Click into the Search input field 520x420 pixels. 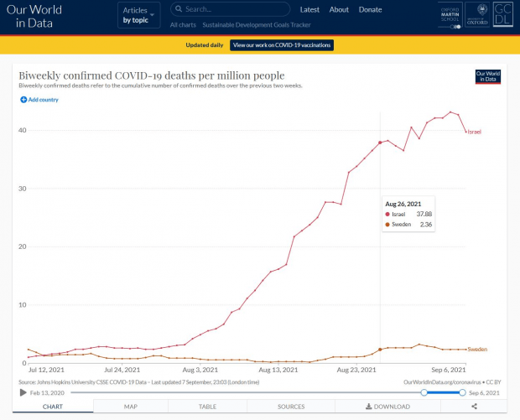(x=235, y=10)
